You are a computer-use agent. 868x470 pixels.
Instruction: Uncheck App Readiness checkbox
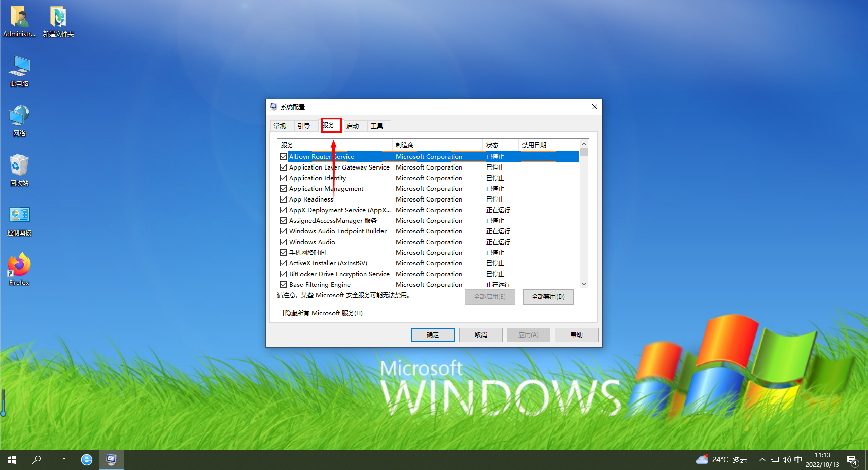[284, 199]
